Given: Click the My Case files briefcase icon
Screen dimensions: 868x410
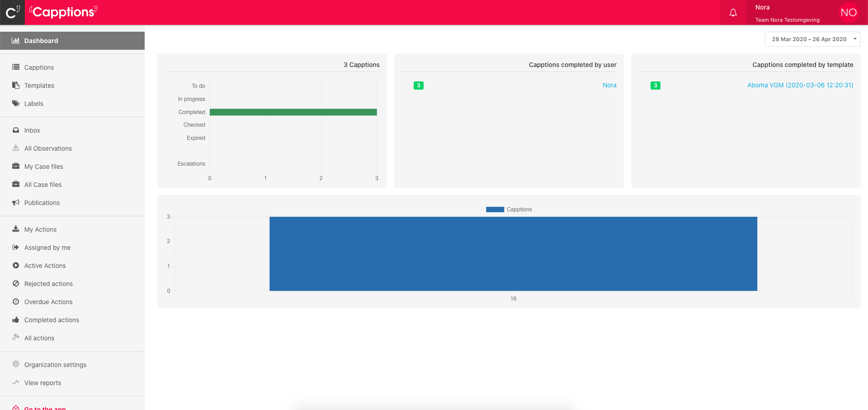Looking at the screenshot, I should (16, 166).
